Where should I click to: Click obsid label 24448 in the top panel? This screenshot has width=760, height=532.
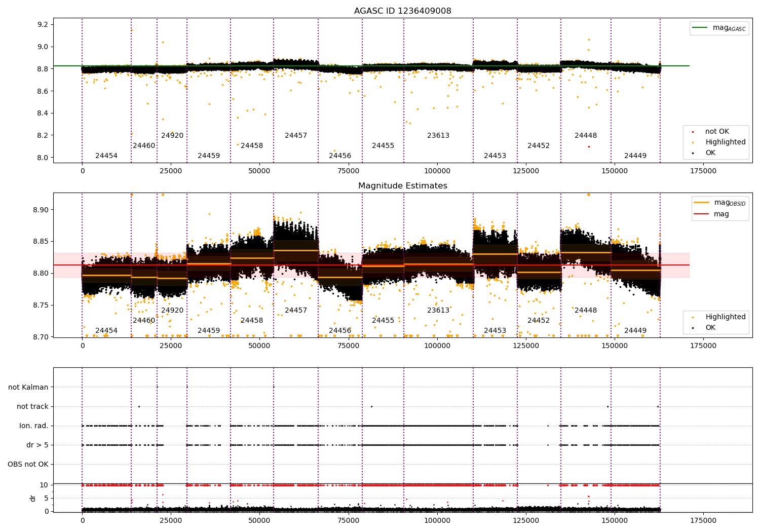coord(586,136)
